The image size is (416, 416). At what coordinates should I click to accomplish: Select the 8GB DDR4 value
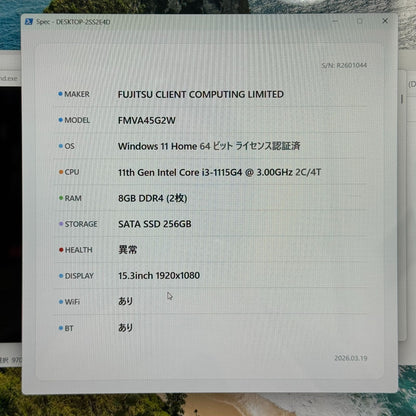[x=152, y=198]
